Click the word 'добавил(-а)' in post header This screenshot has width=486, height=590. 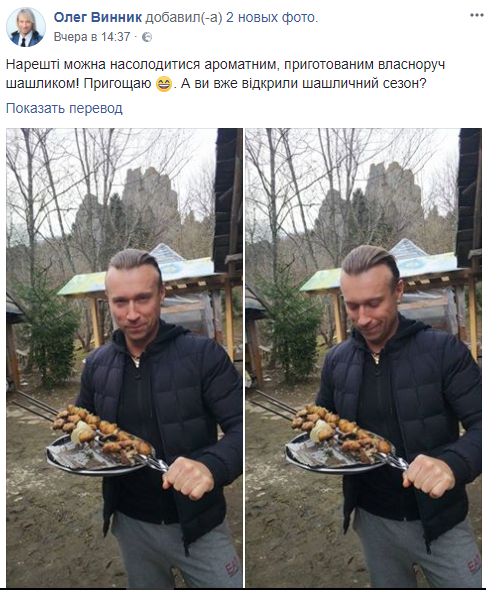pyautogui.click(x=184, y=17)
